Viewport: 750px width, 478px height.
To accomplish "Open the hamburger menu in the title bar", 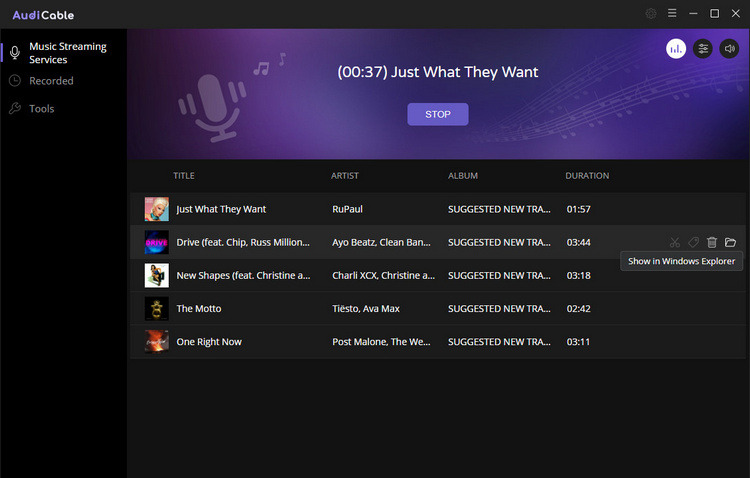I will tap(672, 13).
